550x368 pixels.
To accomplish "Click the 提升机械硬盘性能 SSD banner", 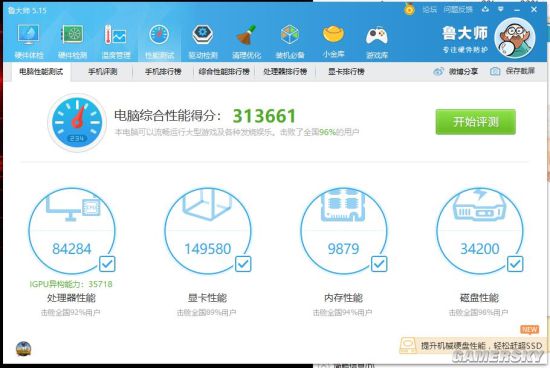I will (x=474, y=346).
